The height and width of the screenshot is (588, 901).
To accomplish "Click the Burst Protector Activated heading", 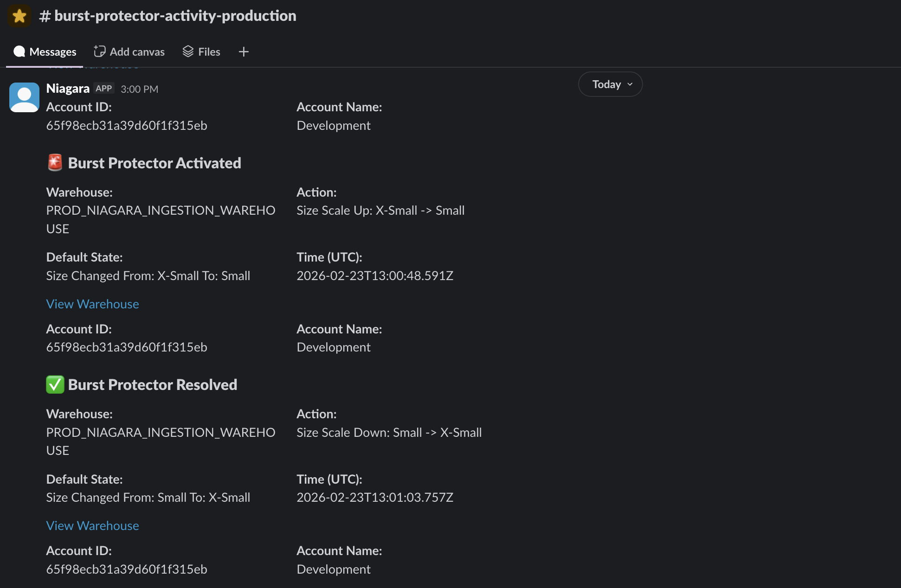I will coord(154,163).
